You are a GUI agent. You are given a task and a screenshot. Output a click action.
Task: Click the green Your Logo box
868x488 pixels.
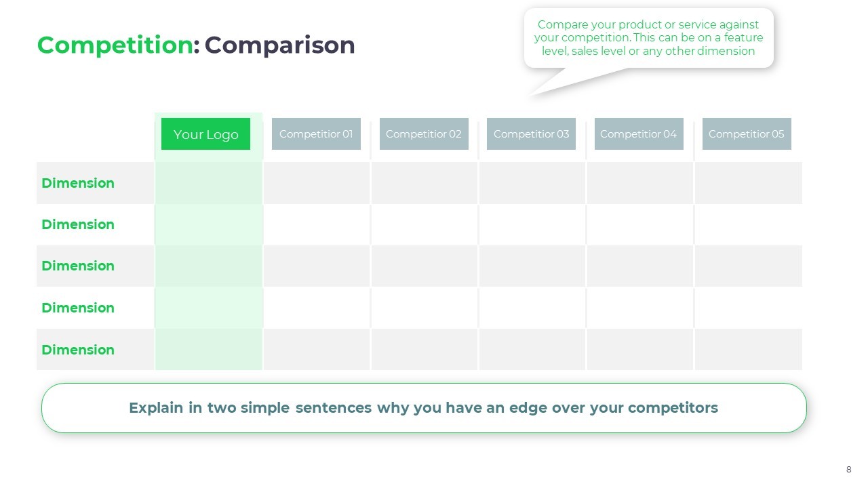[205, 134]
